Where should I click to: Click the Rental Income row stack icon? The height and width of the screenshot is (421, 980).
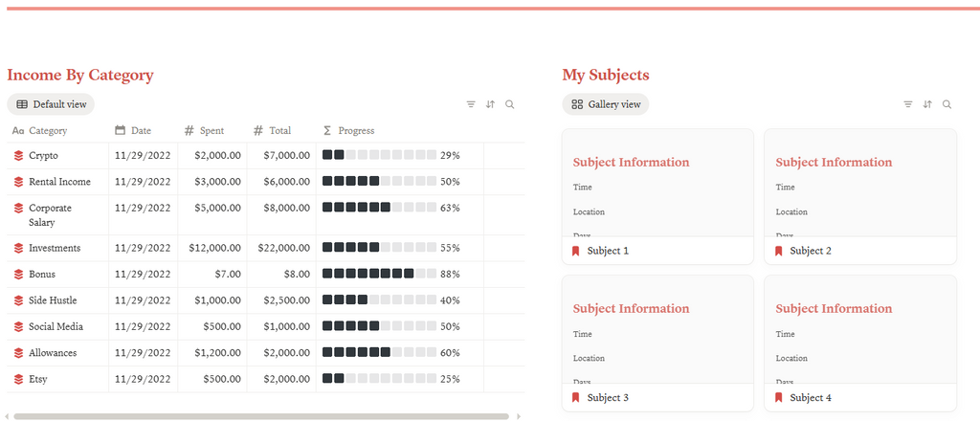pos(19,182)
